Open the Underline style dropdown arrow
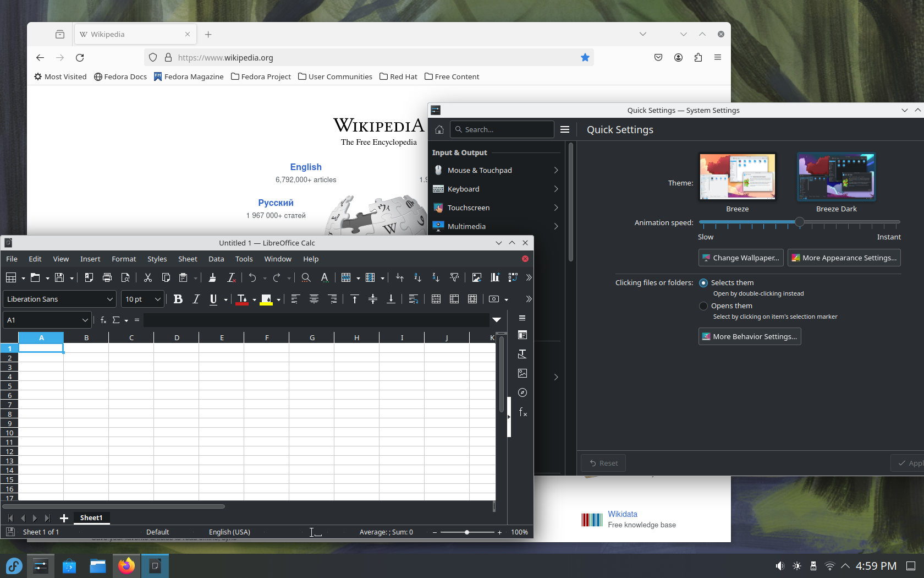 coord(226,299)
